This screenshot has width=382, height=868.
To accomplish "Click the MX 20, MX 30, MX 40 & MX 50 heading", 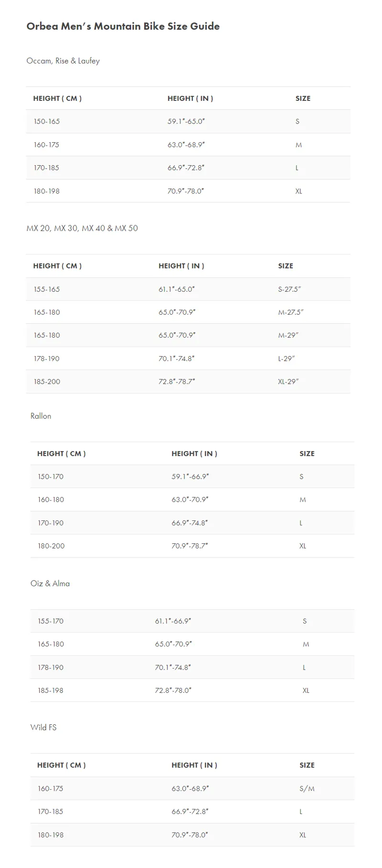I will click(x=82, y=228).
